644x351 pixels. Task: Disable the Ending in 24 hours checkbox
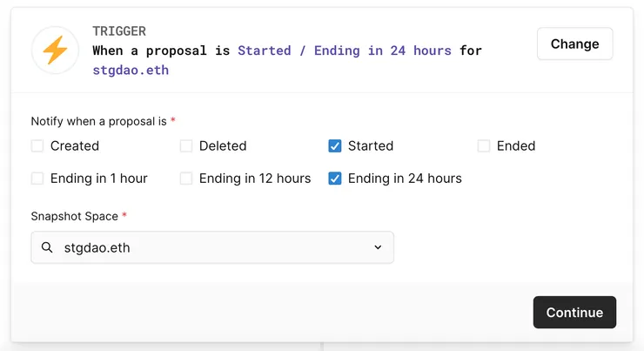335,179
